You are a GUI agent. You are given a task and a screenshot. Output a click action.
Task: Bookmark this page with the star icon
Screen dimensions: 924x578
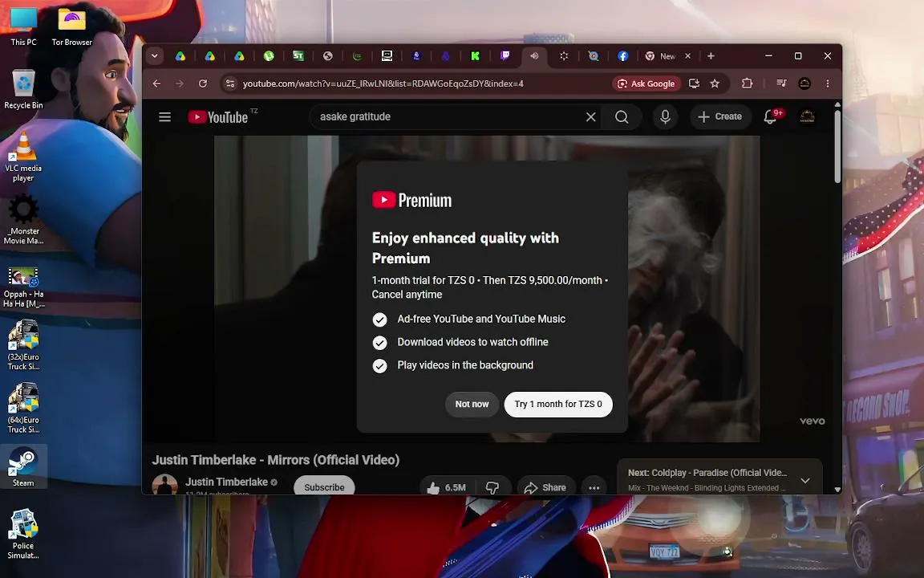coord(715,83)
